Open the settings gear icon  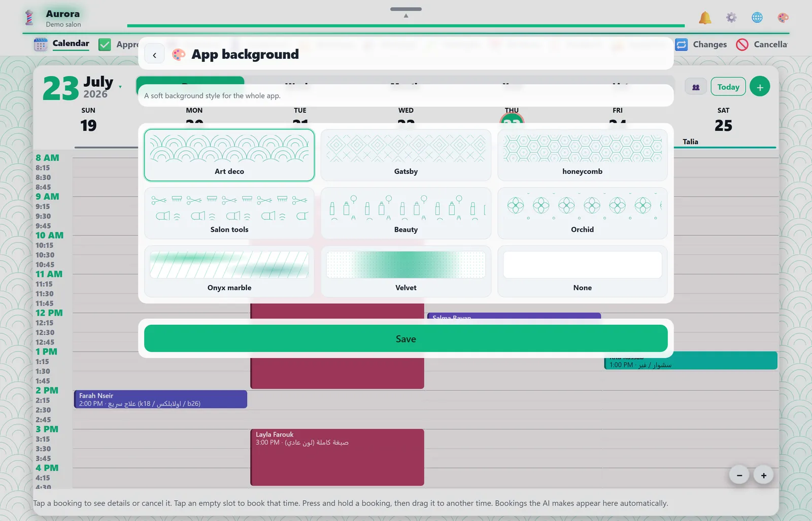[x=731, y=18]
